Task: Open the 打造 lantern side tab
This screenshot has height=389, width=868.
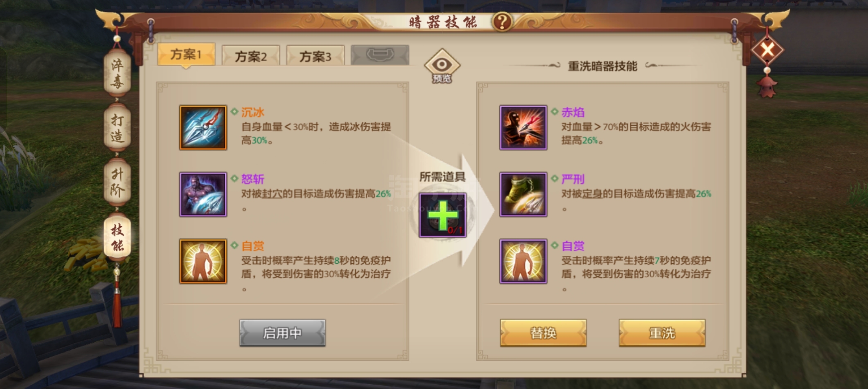Action: (x=117, y=128)
